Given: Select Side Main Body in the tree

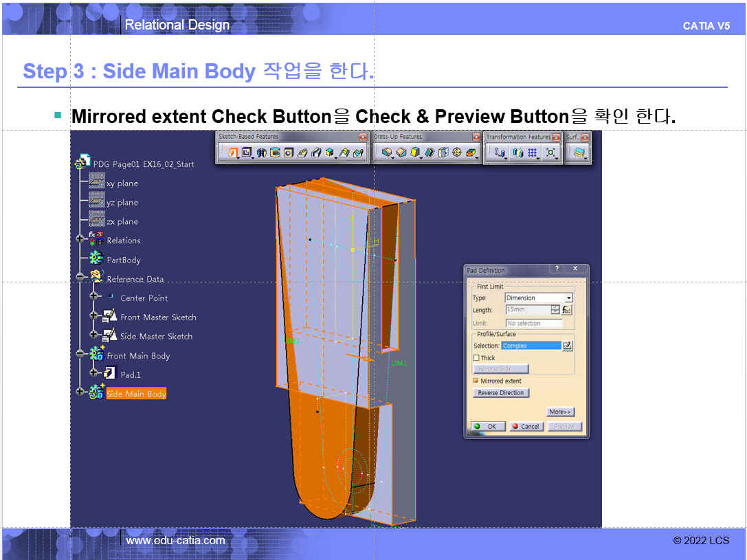Looking at the screenshot, I should 136,394.
